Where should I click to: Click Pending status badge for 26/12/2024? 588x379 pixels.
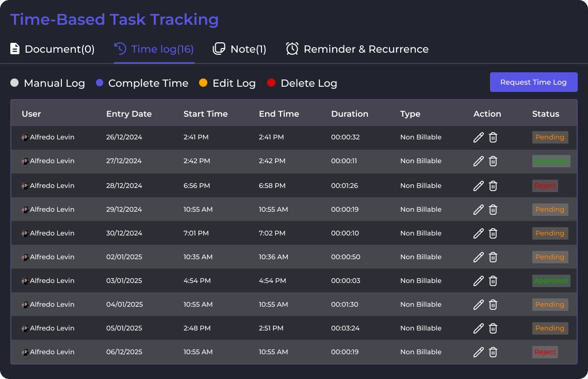click(x=550, y=137)
